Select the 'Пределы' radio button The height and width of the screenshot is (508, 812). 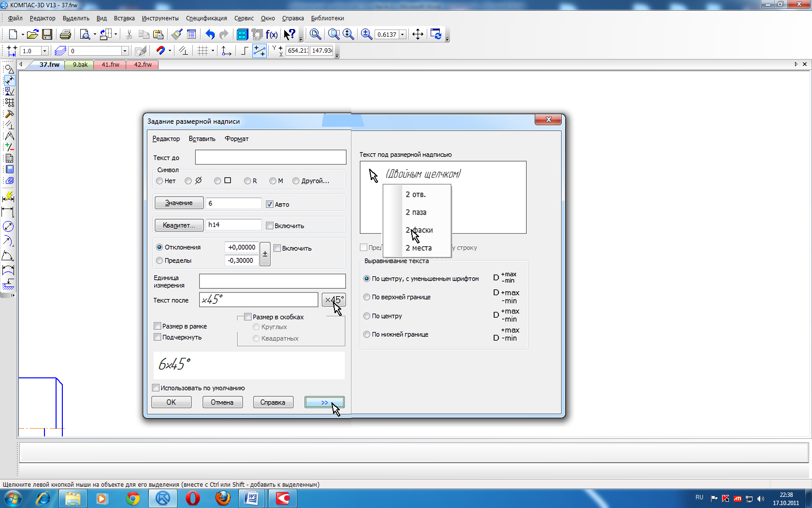click(159, 260)
